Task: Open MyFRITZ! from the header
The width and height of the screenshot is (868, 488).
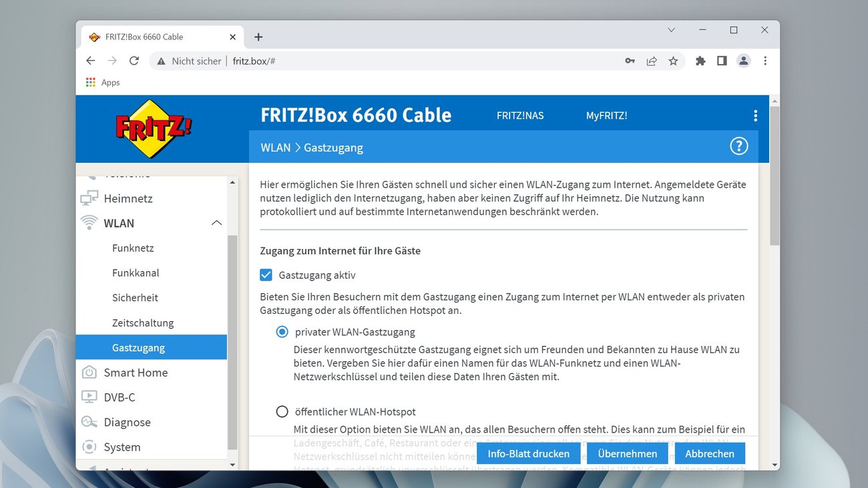Action: tap(606, 115)
